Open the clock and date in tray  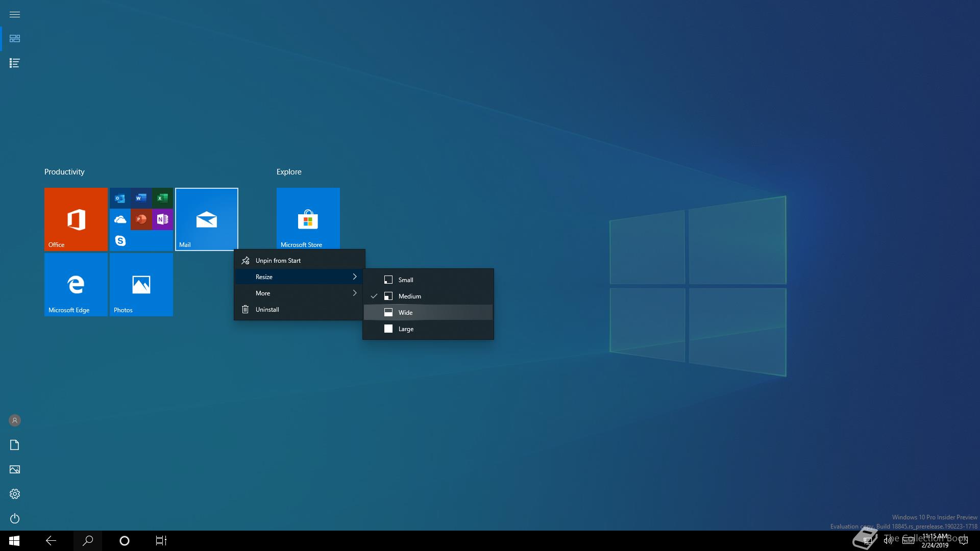pos(935,541)
